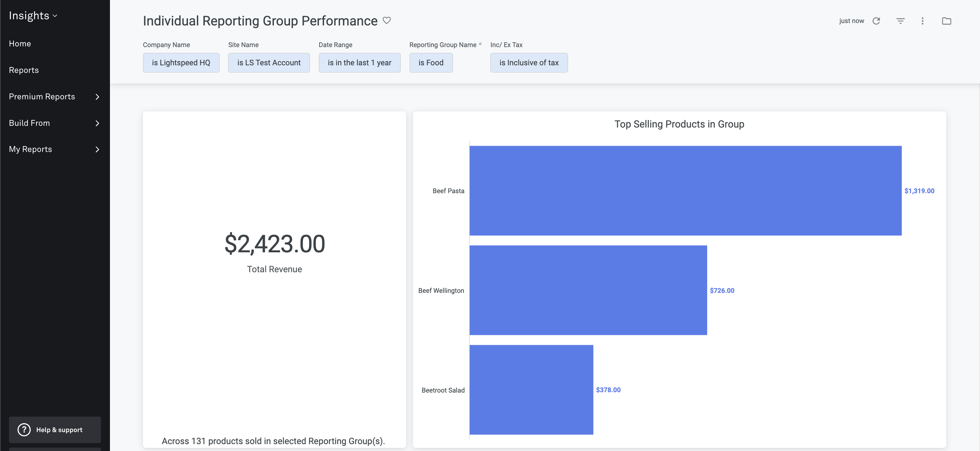Click the $1,319.00 value label

coord(919,191)
